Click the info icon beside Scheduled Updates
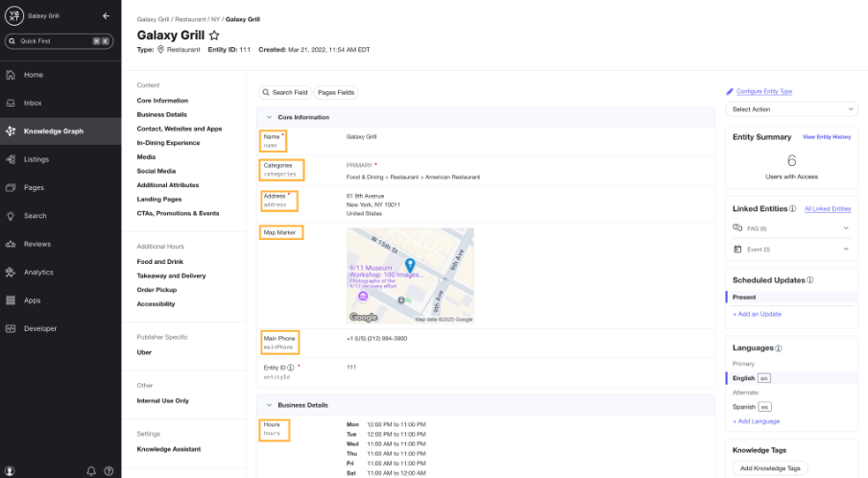 810,280
